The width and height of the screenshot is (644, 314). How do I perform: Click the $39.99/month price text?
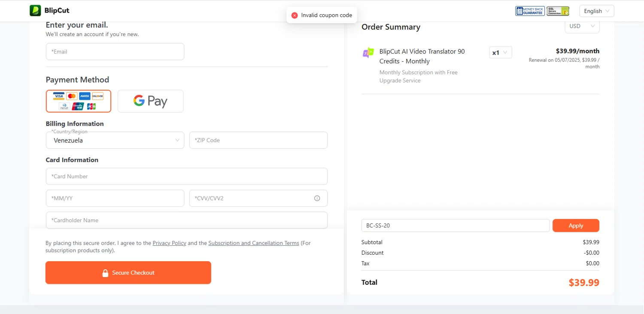pos(577,51)
